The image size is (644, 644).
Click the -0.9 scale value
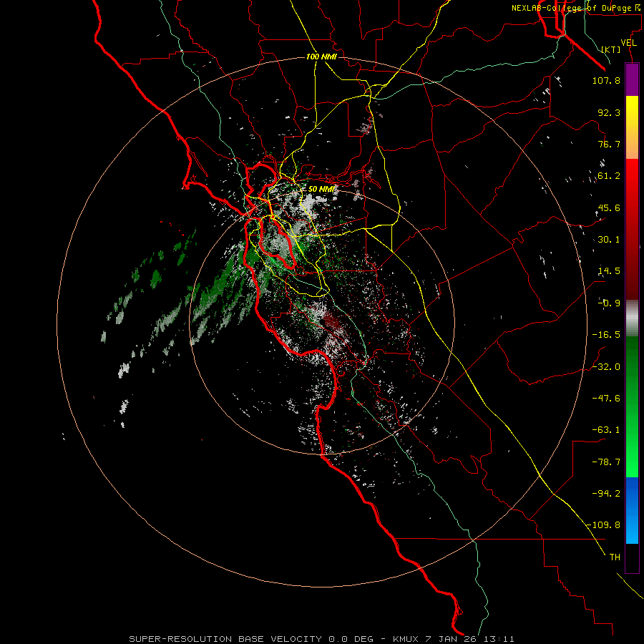[x=609, y=303]
